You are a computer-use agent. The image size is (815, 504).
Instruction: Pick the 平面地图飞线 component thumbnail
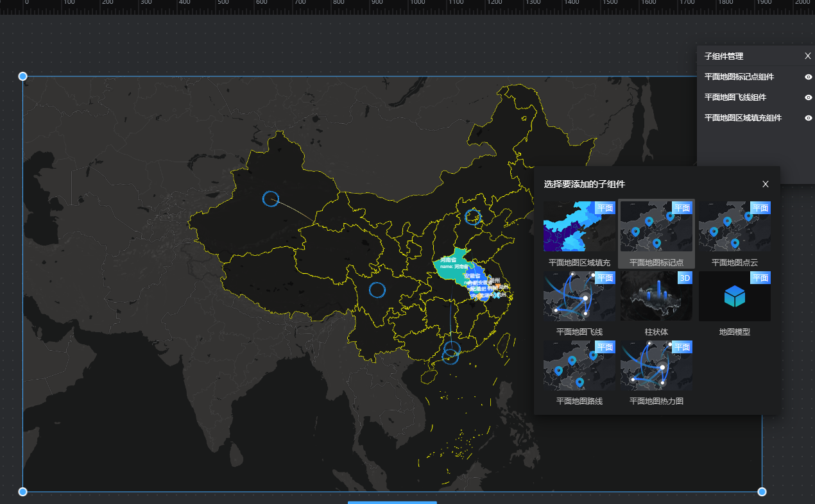(x=579, y=296)
